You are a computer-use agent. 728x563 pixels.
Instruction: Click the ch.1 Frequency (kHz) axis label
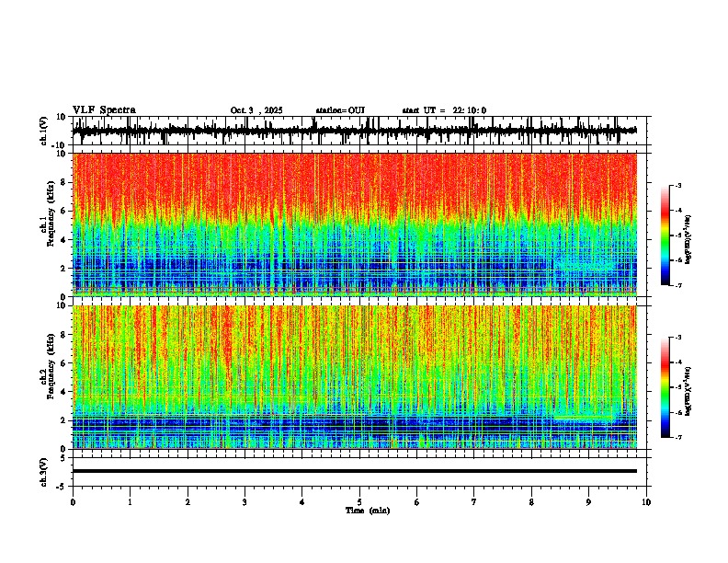click(x=48, y=214)
